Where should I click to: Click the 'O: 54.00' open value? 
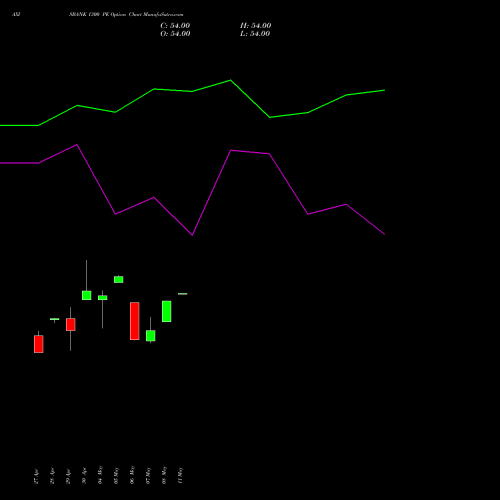[175, 34]
